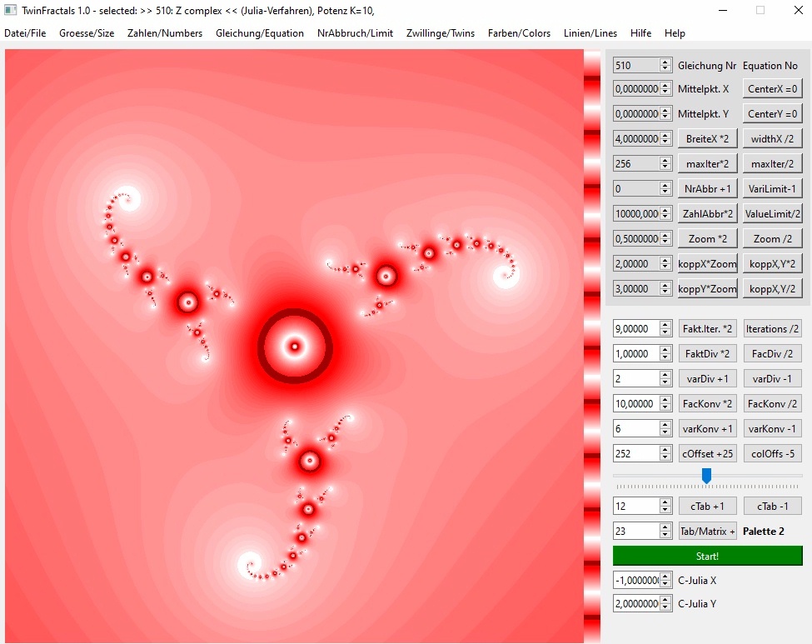The image size is (812, 644).
Task: Click the CenterX =0 button
Action: (772, 88)
